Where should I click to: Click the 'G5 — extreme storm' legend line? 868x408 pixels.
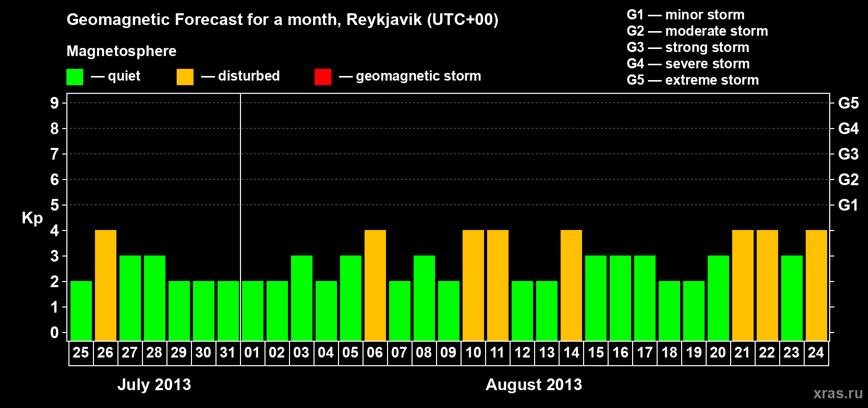click(x=692, y=80)
